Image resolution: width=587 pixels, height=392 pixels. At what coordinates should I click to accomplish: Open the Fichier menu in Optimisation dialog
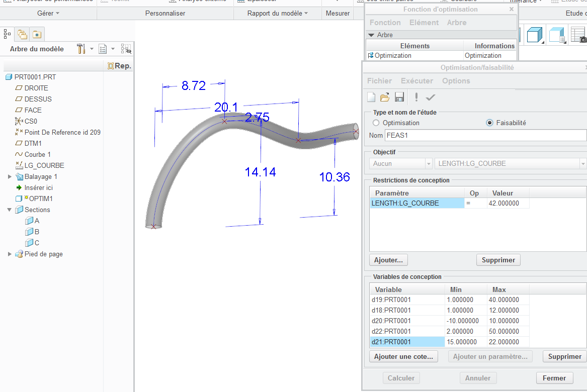[x=379, y=81]
